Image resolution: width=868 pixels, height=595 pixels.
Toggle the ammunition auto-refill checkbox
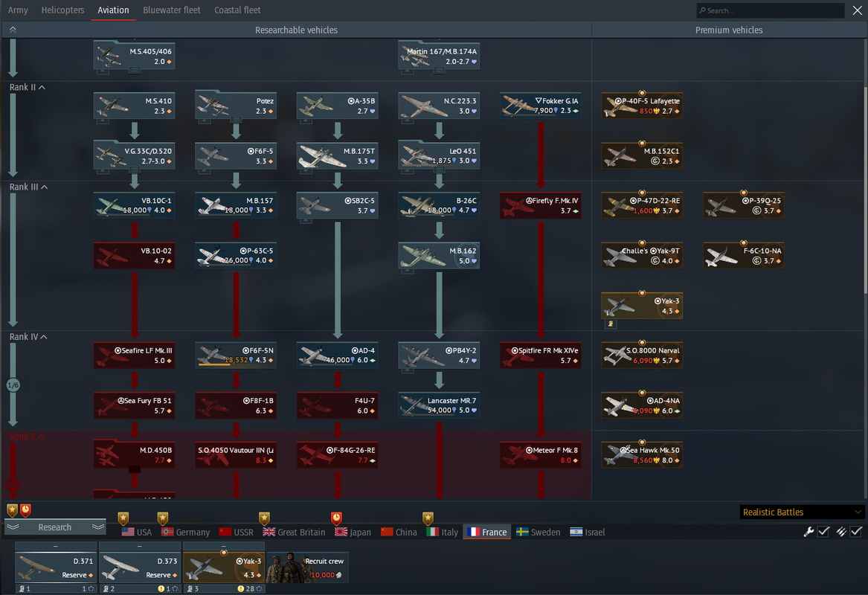click(x=856, y=532)
